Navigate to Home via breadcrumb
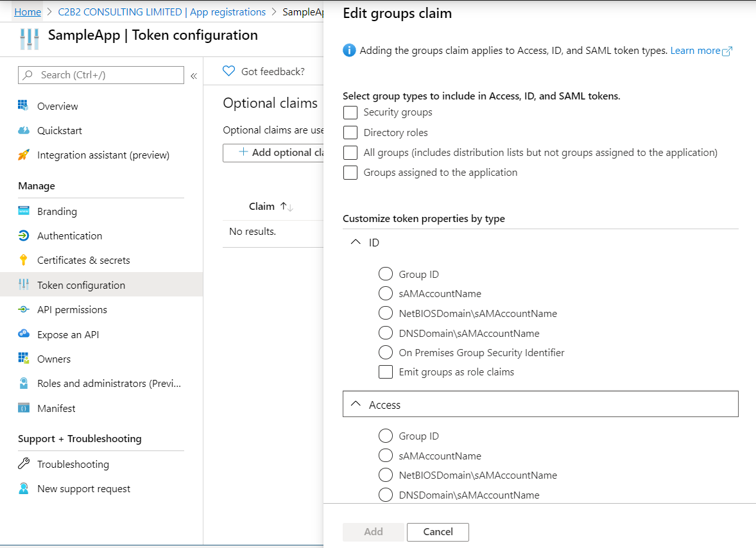This screenshot has height=548, width=756. [x=27, y=12]
